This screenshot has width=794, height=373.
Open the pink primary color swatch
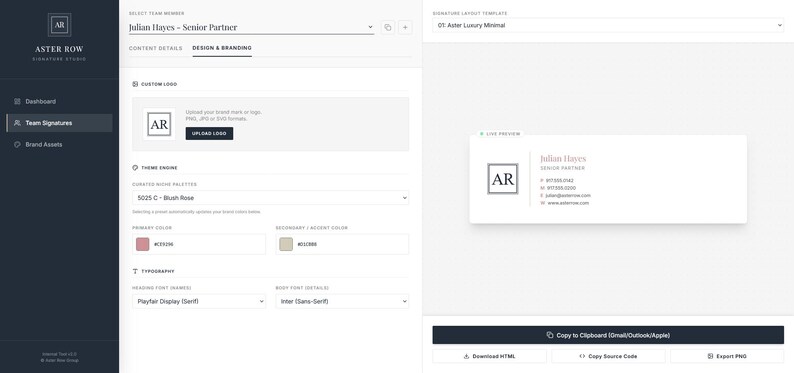(x=143, y=244)
